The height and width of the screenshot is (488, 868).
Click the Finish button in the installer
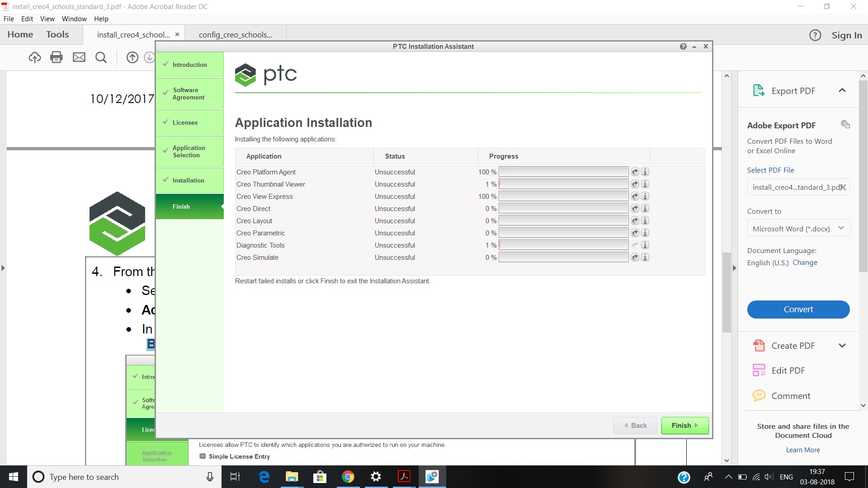tap(684, 425)
